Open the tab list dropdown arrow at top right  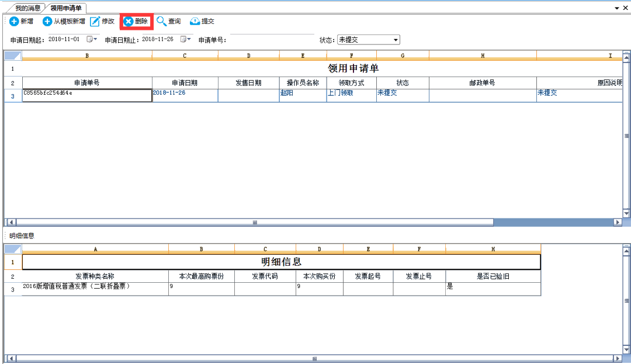click(617, 8)
